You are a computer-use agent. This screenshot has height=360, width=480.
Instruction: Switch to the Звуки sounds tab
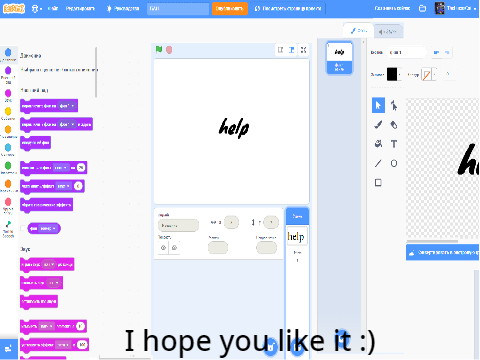pos(388,32)
